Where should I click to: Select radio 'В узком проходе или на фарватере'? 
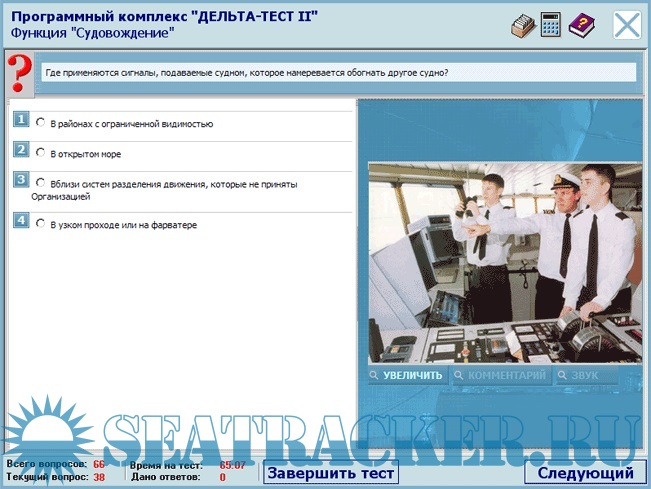[41, 224]
